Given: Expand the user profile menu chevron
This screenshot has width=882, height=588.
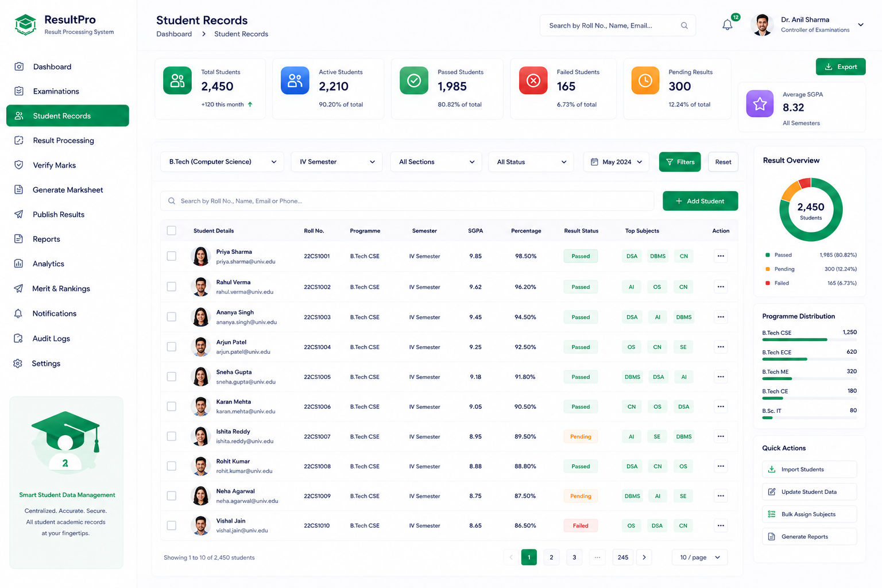Looking at the screenshot, I should coord(860,25).
